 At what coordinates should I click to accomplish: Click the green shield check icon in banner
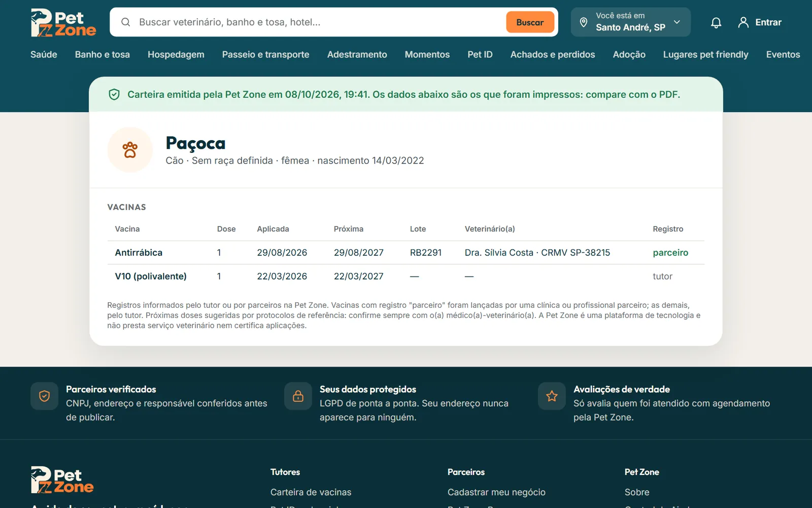[x=114, y=94]
